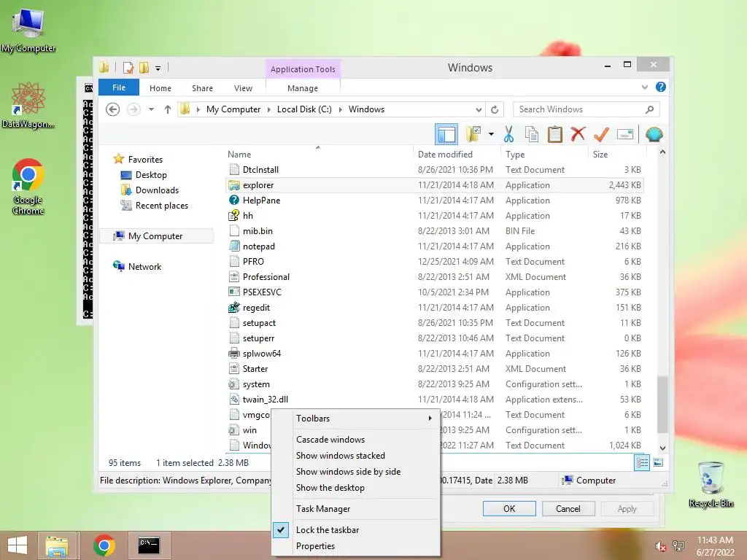
Task: Expand the ribbon chevron
Action: point(645,87)
